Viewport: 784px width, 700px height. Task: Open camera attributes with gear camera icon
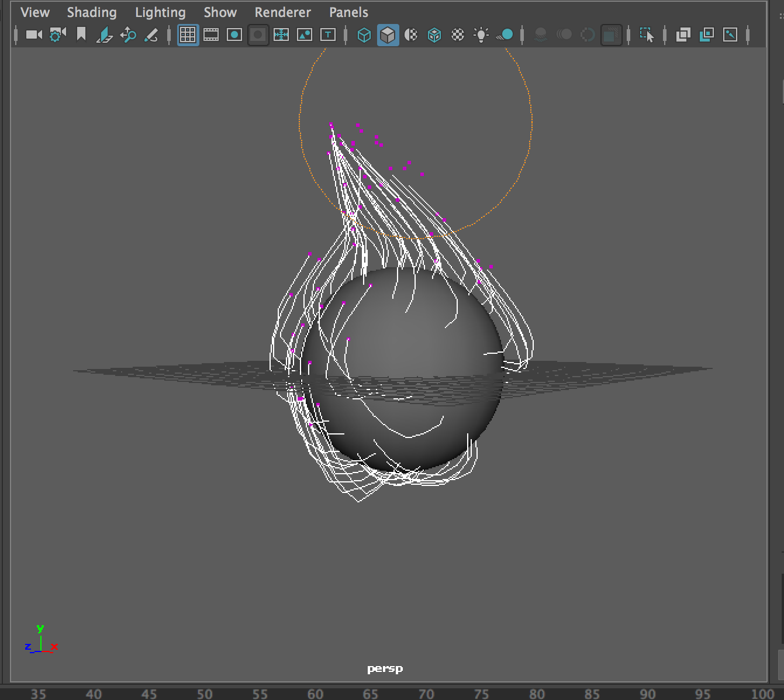pos(57,35)
